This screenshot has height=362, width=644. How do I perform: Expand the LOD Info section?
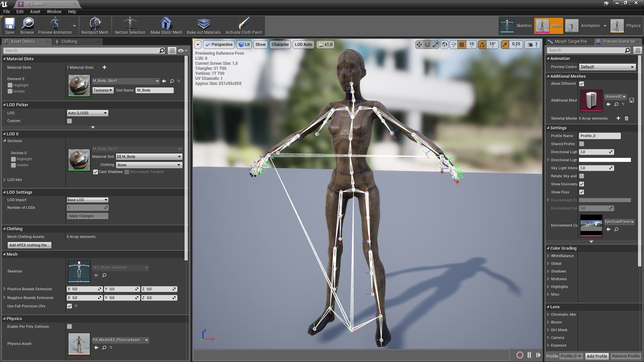(5, 180)
